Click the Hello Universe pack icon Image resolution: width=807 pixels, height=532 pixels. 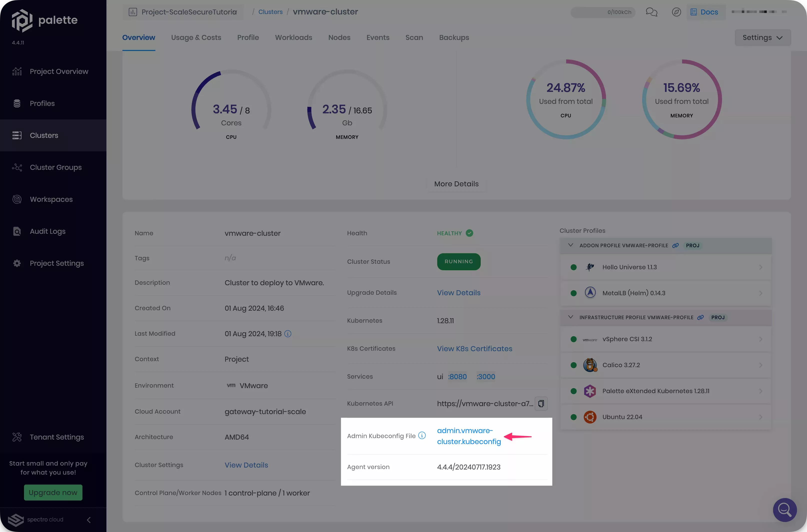pos(590,267)
